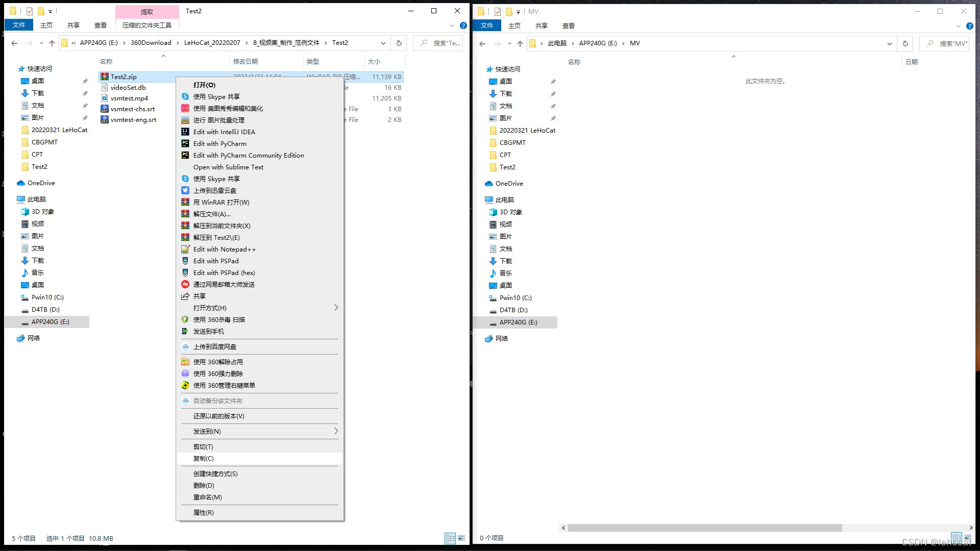Choose 'Edit with Notepad++' context entry

click(224, 249)
